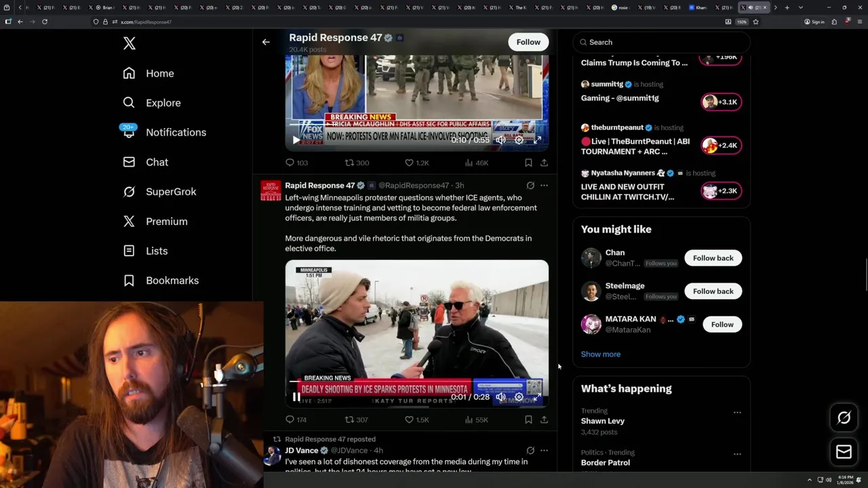Open more options for Shawn Levy trend
Viewport: 868px width, 488px height.
click(737, 412)
